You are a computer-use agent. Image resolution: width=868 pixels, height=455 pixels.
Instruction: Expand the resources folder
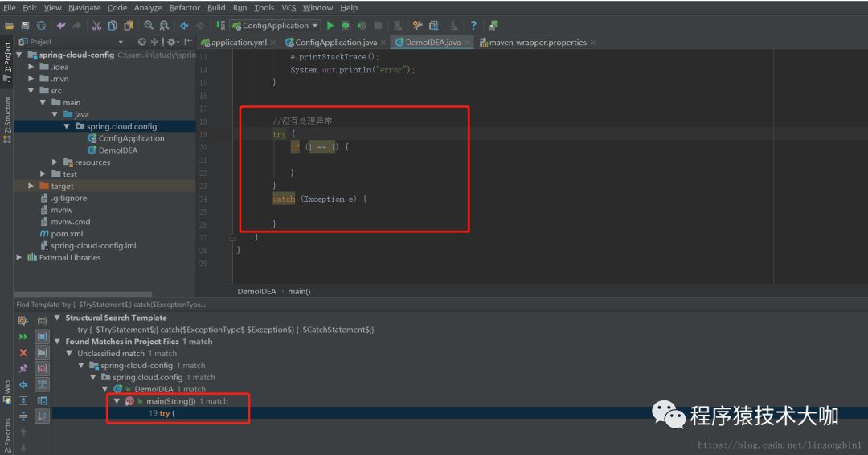pyautogui.click(x=55, y=162)
